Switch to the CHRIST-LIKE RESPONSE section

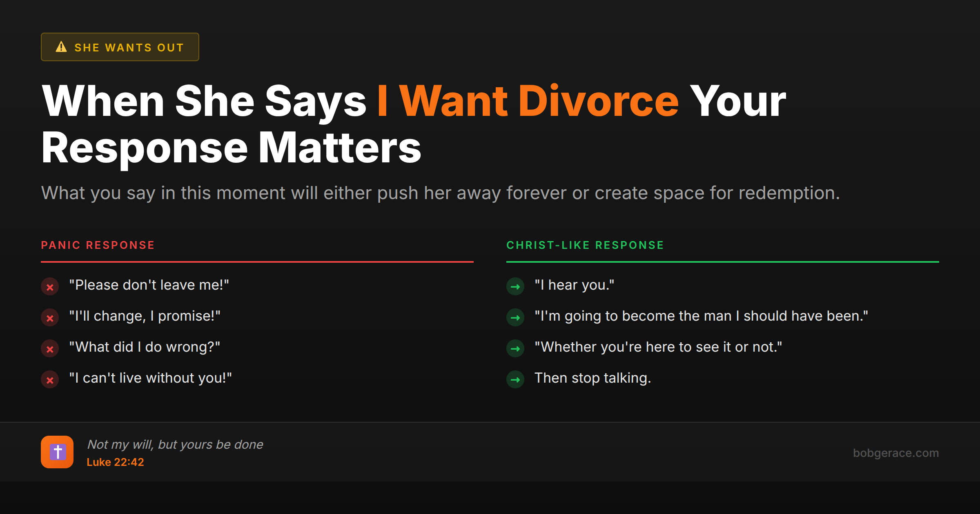585,245
